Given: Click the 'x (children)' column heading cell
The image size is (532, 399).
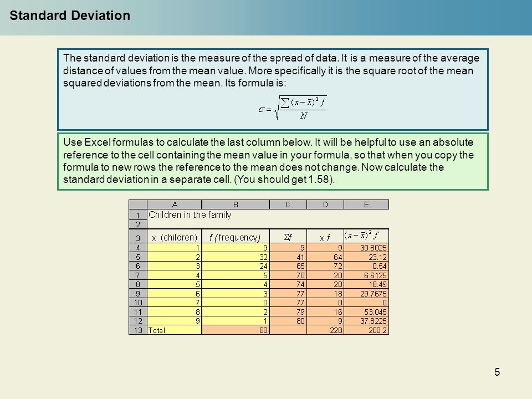Looking at the screenshot, I should [175, 237].
